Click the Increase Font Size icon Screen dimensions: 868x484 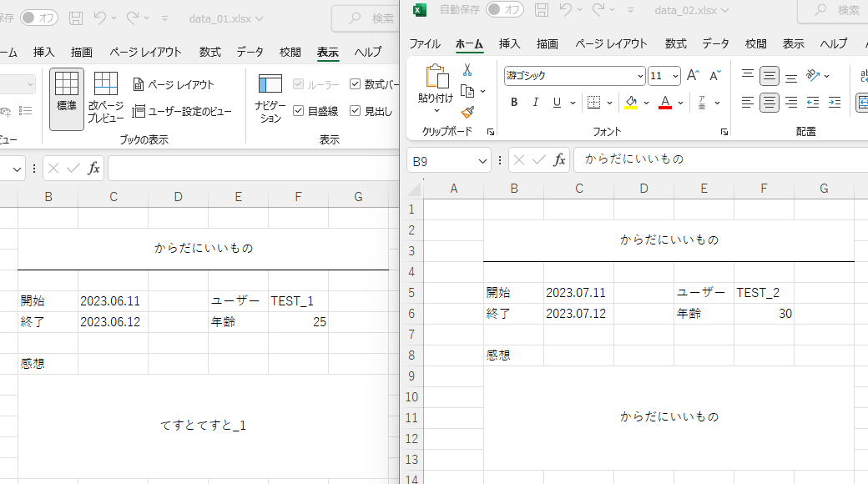click(x=693, y=75)
